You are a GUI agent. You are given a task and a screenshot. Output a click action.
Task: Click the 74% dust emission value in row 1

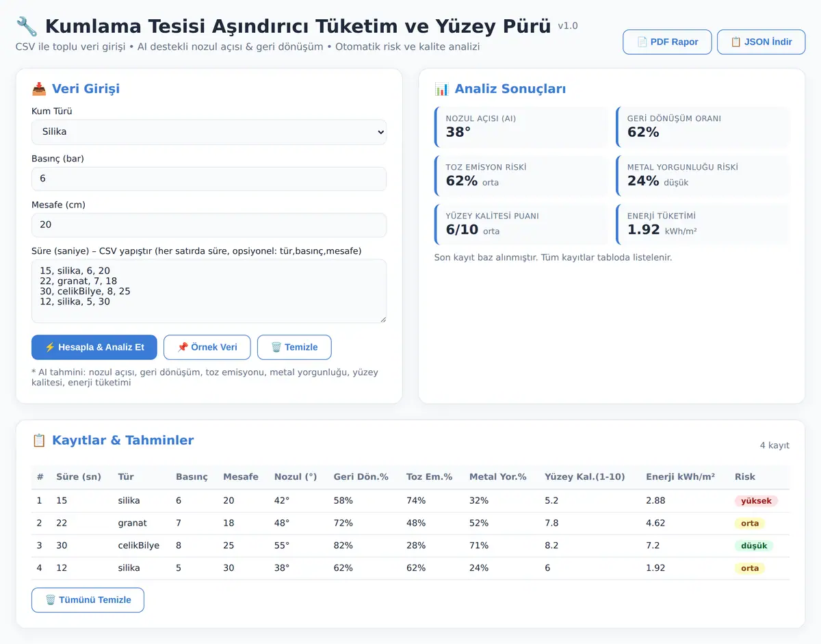click(416, 500)
